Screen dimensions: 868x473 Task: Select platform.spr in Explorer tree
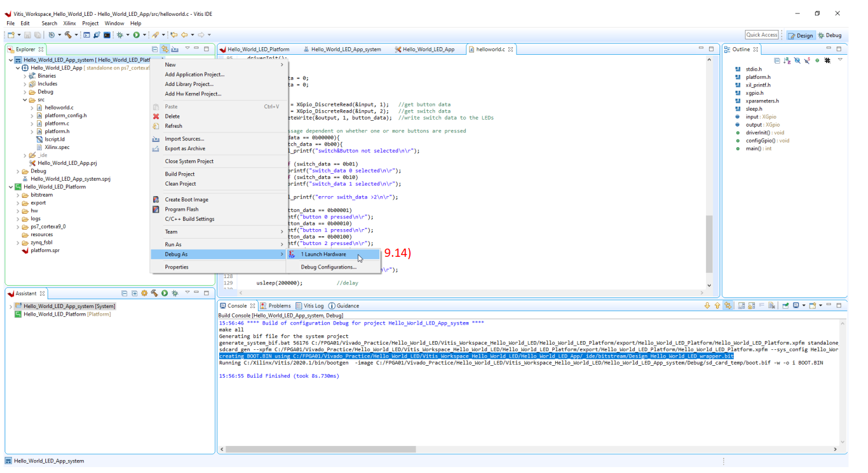[x=45, y=250]
